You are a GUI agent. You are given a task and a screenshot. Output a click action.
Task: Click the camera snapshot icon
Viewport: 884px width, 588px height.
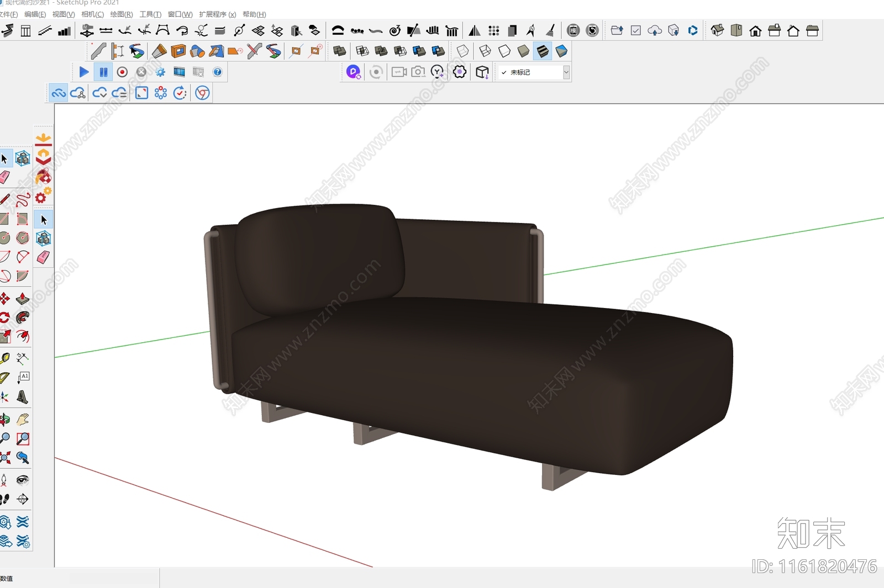pyautogui.click(x=418, y=72)
